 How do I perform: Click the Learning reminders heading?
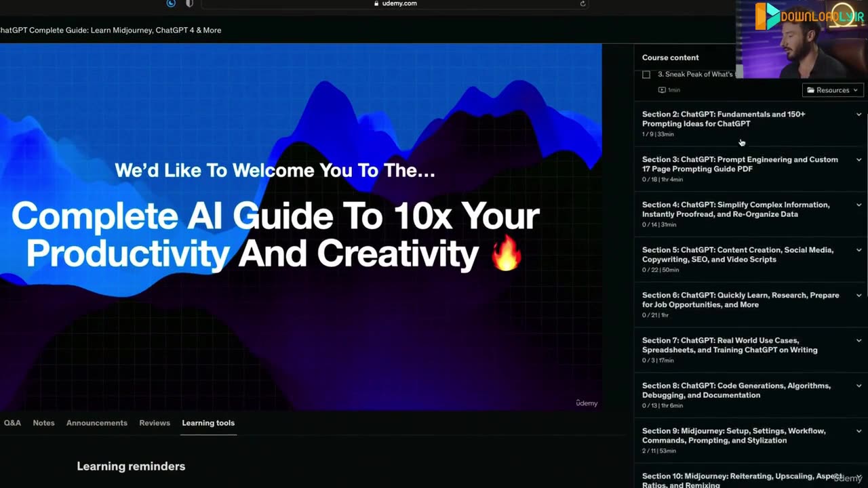point(131,466)
